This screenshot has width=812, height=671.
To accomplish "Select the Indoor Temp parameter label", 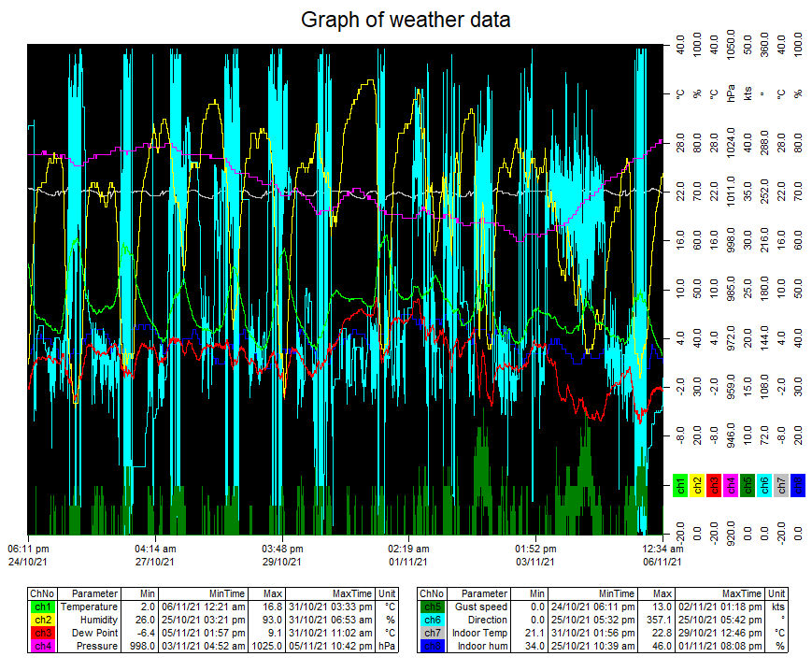I will (480, 633).
